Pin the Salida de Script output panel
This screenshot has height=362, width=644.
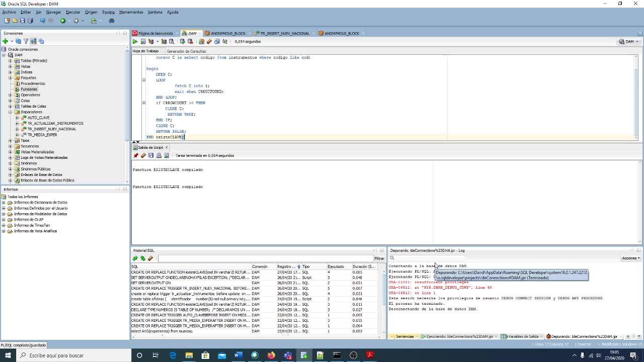tap(135, 156)
